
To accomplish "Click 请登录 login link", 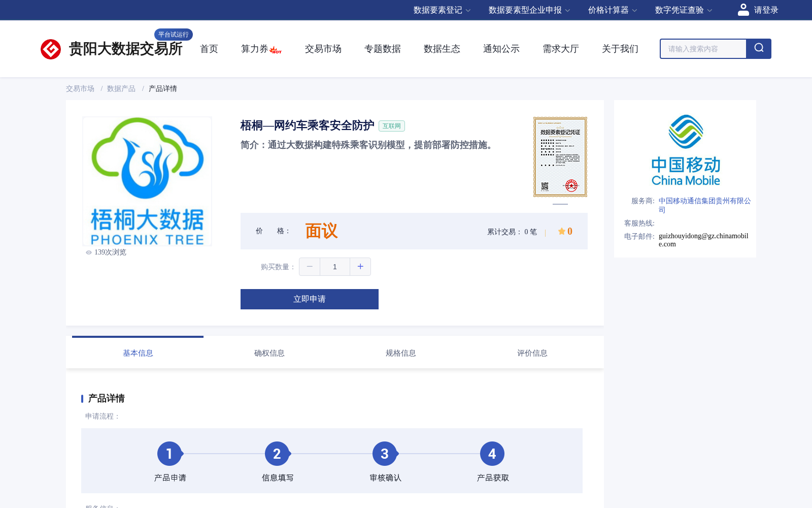I will coord(766,10).
